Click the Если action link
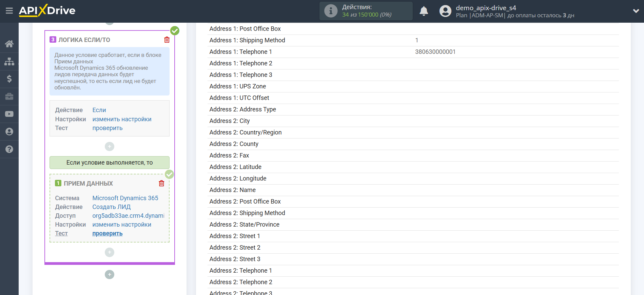Viewport: 644px width, 295px height. click(x=99, y=110)
